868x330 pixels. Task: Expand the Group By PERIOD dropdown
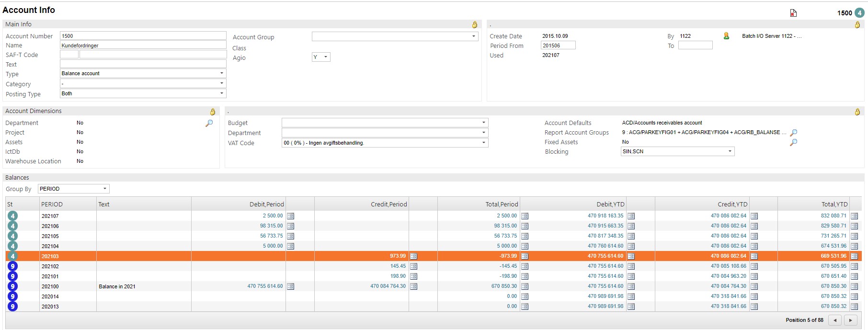pos(104,189)
